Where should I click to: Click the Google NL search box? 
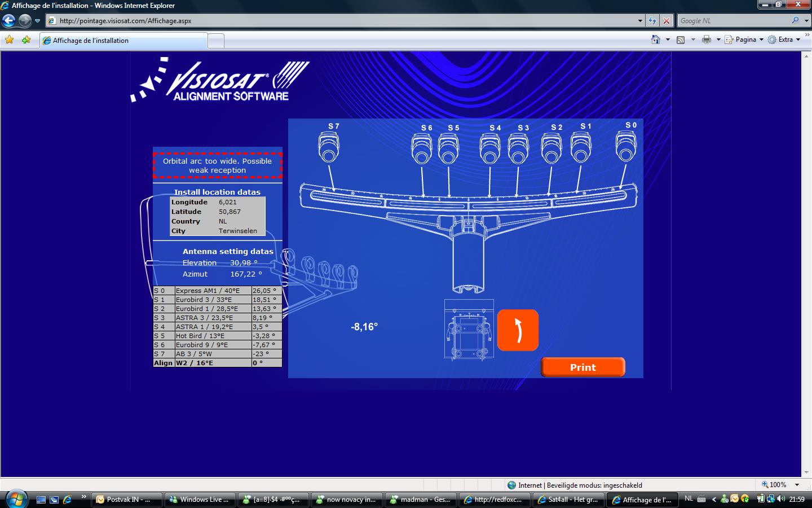pyautogui.click(x=731, y=21)
